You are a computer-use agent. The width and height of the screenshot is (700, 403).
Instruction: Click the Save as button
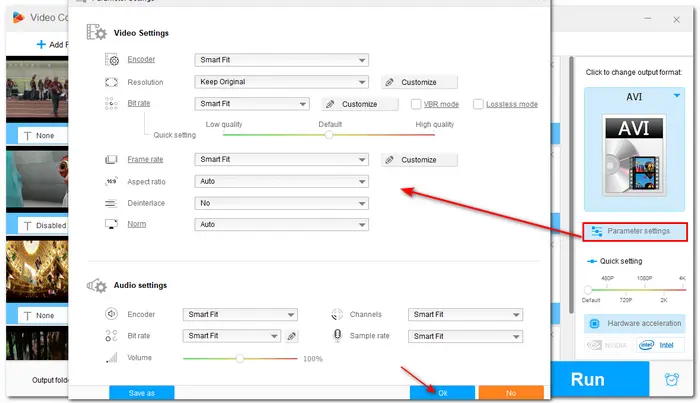pos(142,393)
